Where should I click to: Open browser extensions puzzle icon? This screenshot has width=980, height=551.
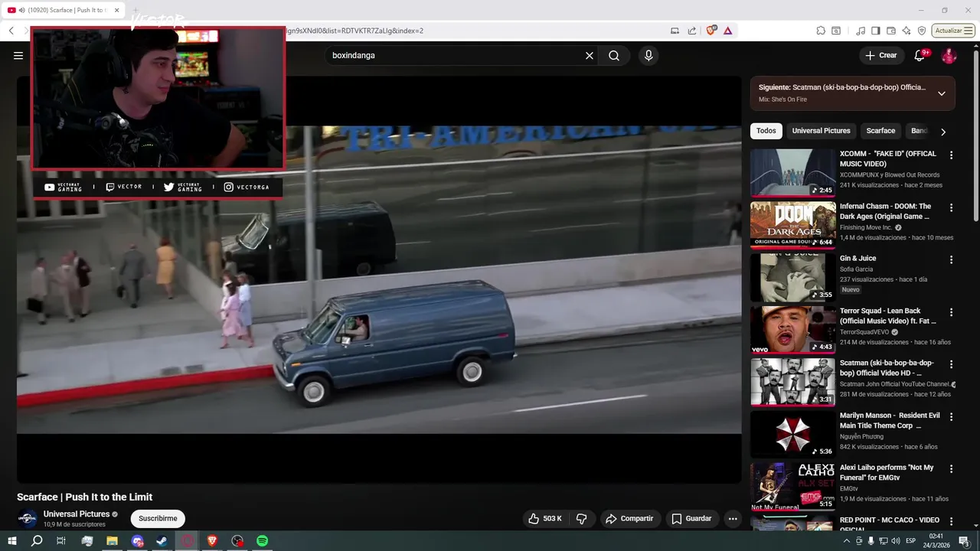pos(821,31)
